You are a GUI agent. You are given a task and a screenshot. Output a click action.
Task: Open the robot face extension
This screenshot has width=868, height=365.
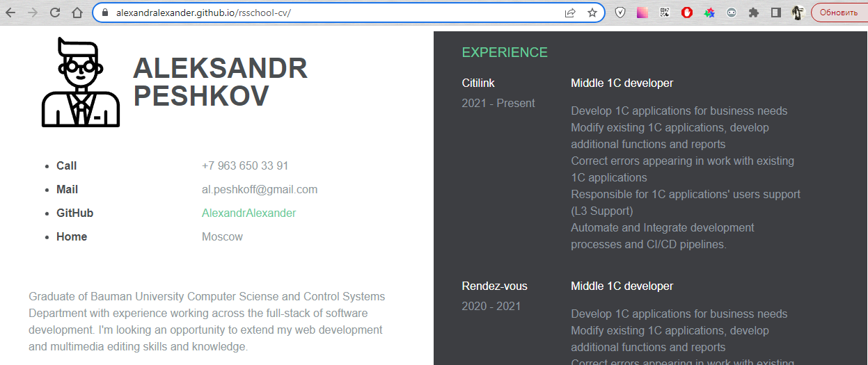[732, 13]
